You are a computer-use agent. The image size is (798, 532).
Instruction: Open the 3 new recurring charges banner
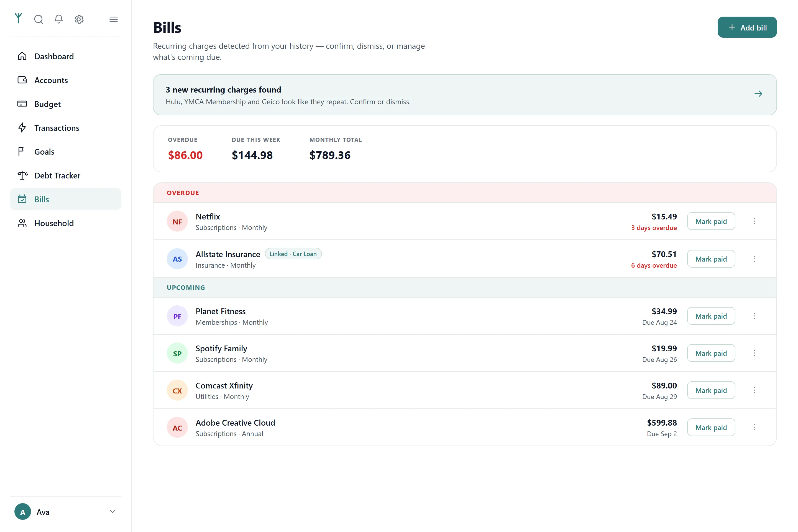464,95
